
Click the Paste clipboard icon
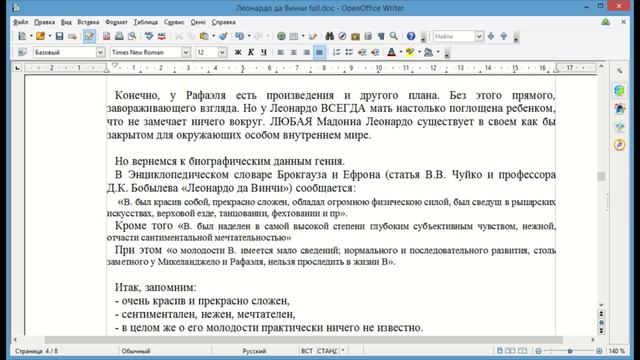tap(204, 36)
